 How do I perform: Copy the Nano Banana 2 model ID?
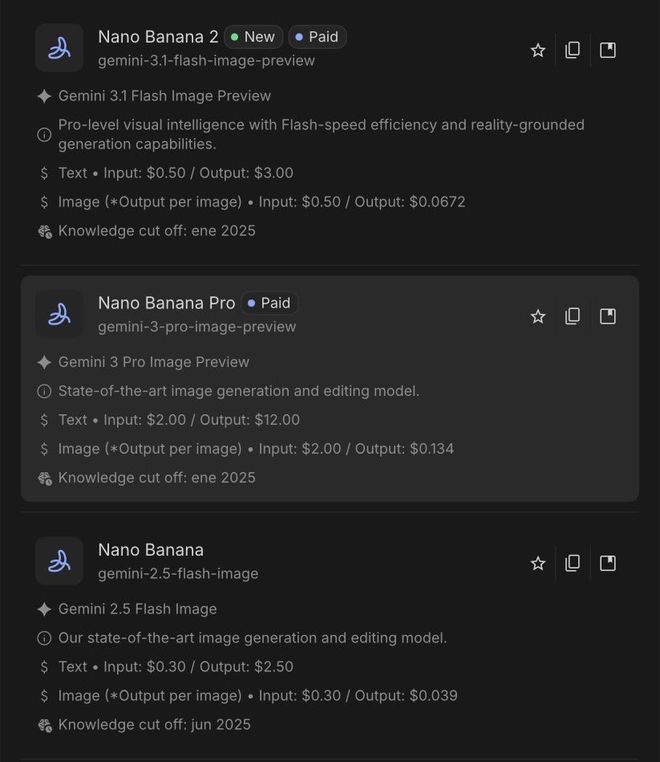(572, 50)
